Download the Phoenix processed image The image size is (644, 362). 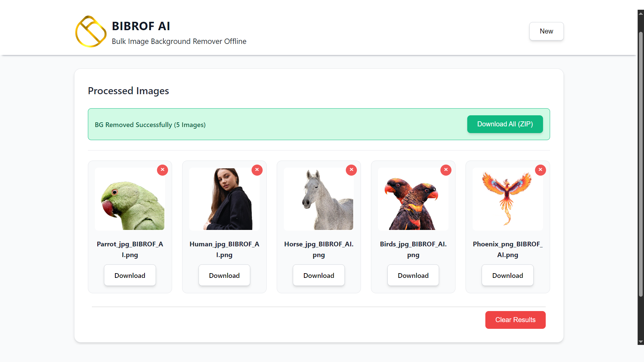tap(507, 275)
